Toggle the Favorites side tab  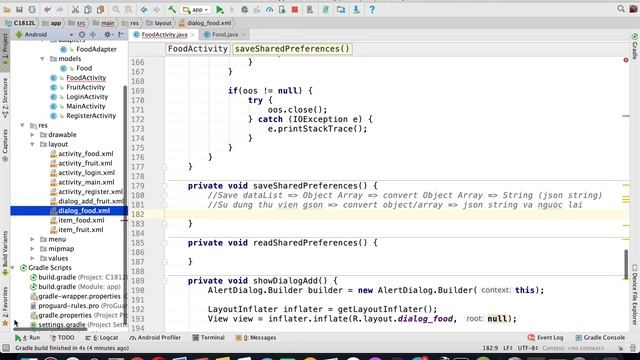(x=5, y=306)
